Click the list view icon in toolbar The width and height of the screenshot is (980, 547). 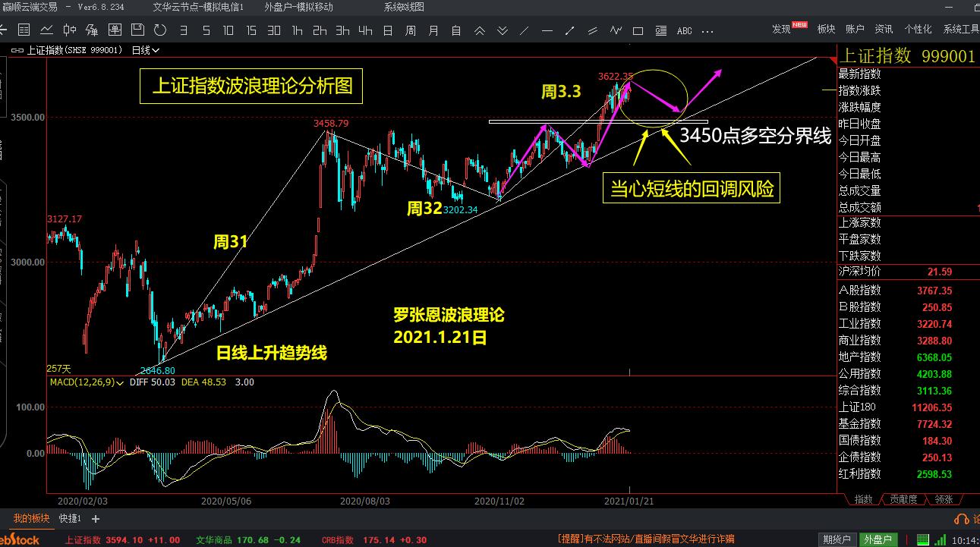(x=24, y=30)
